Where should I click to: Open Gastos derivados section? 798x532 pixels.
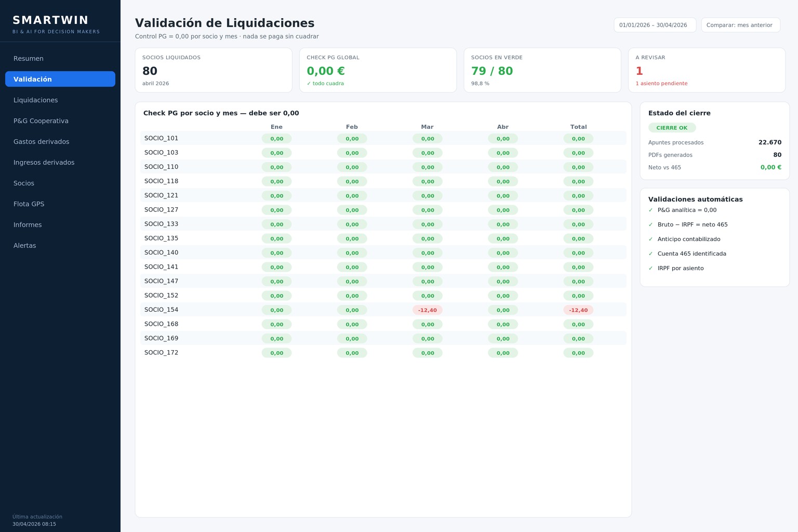[x=60, y=141]
